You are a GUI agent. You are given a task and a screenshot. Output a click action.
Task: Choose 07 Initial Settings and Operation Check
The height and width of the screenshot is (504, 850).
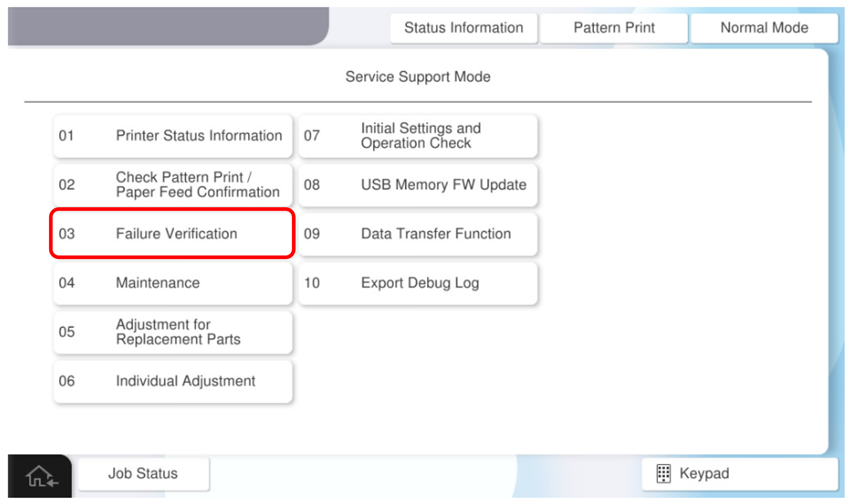418,136
